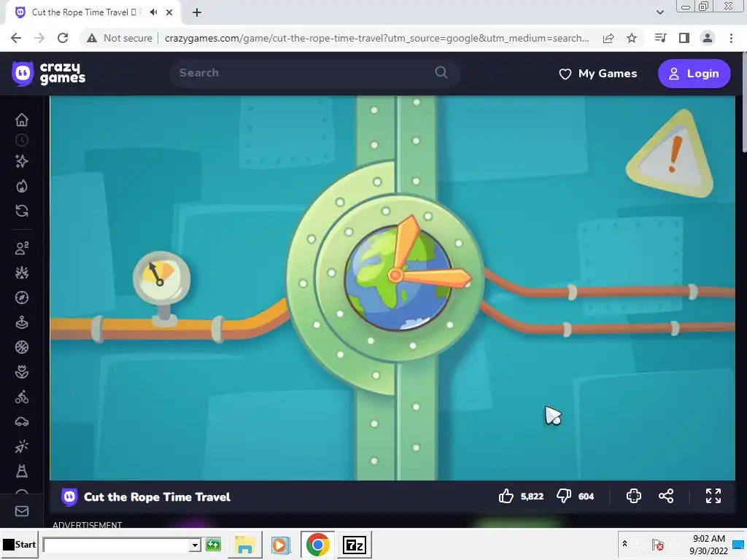Image resolution: width=747 pixels, height=560 pixels.
Task: Click the browser address bar URL
Action: click(x=376, y=38)
